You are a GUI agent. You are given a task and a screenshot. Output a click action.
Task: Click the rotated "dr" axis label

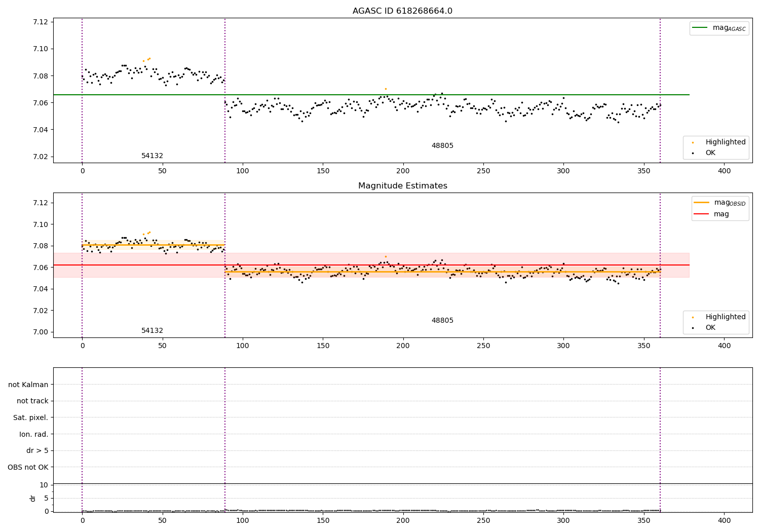click(33, 498)
